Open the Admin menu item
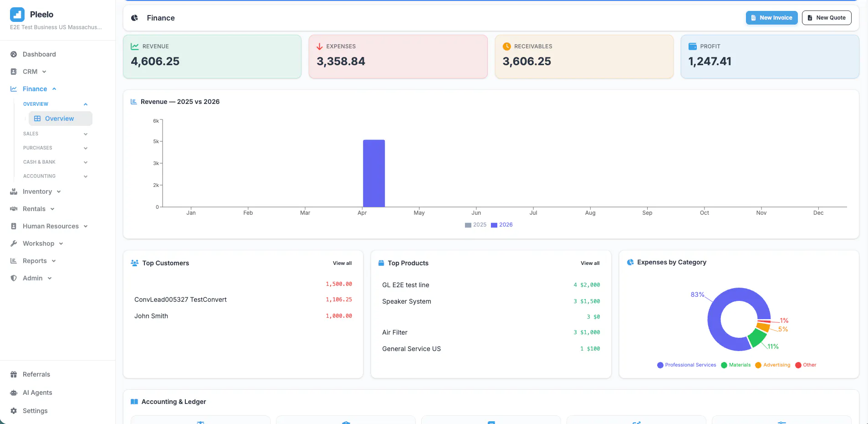Screen dimensions: 868x424 tap(32, 278)
